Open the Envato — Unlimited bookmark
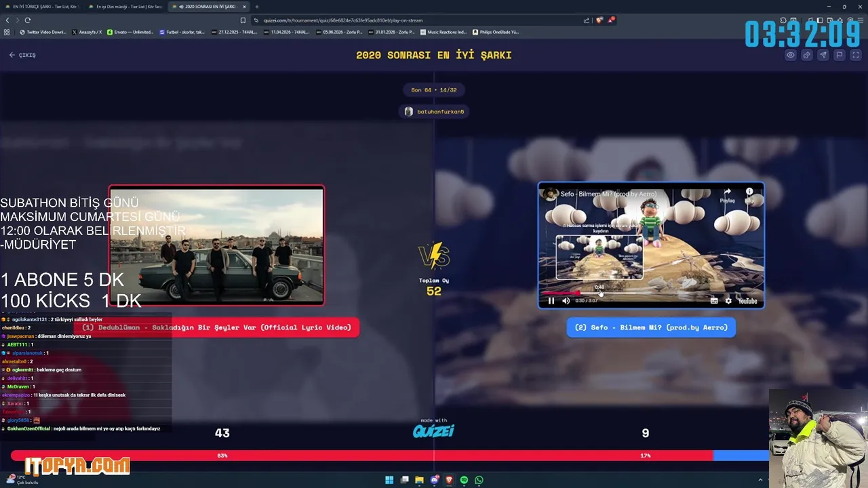 (x=130, y=32)
